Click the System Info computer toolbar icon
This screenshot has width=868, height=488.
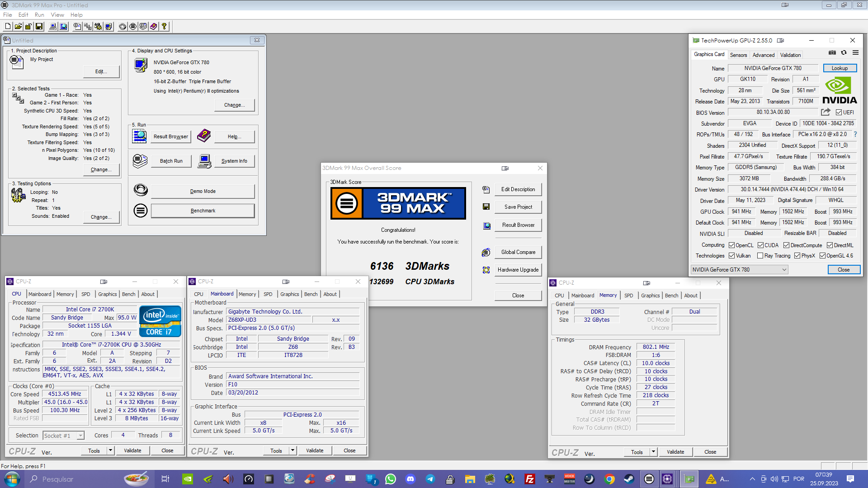pos(53,27)
